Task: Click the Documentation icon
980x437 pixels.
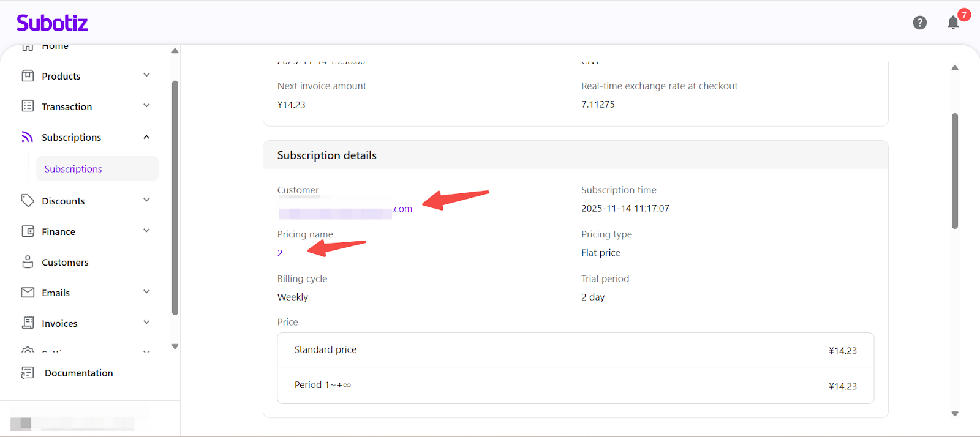Action: click(x=28, y=373)
